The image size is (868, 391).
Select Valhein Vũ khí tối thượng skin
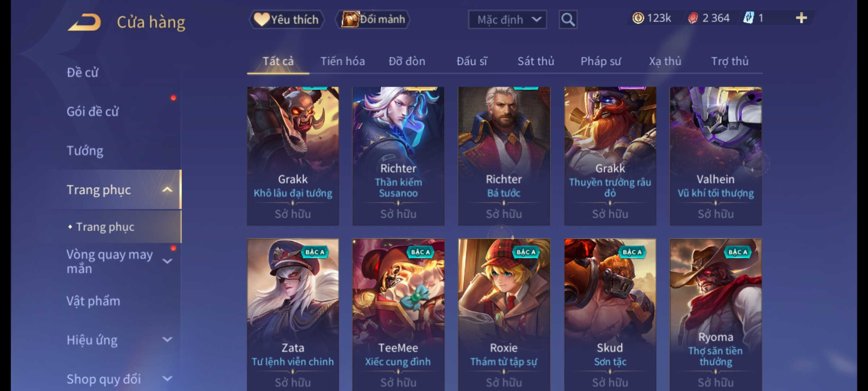716,156
